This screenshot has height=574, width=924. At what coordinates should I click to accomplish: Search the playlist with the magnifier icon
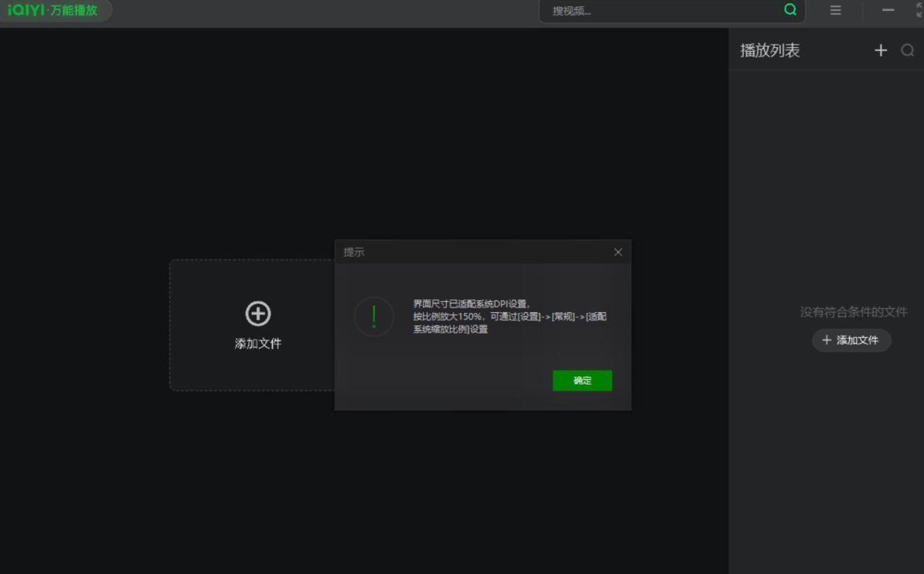click(x=907, y=50)
